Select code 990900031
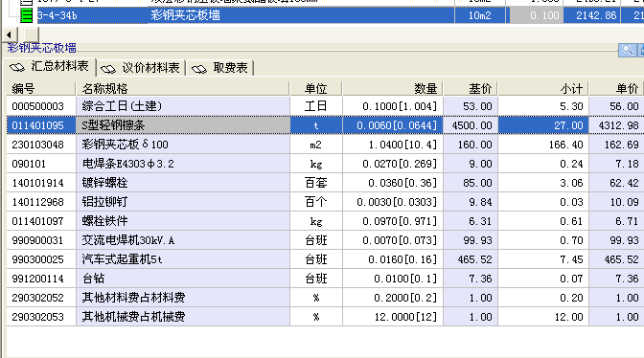Screen dimensions: 644x358 [41, 240]
